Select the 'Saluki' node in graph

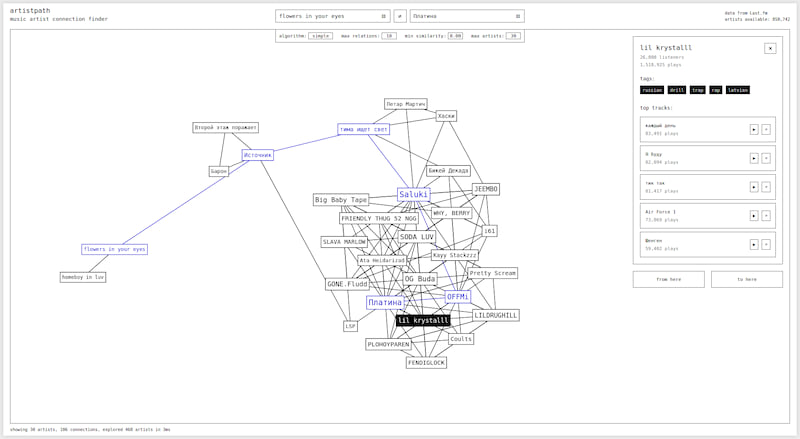[x=413, y=195]
